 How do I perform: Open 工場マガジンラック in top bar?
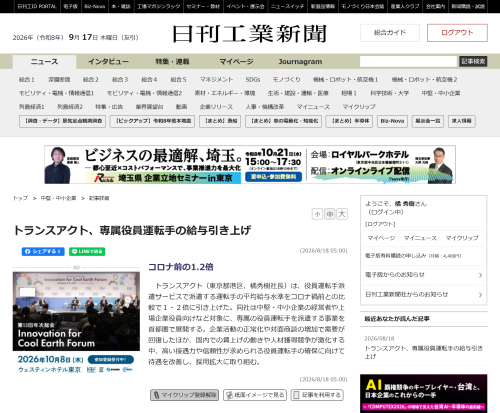(159, 6)
